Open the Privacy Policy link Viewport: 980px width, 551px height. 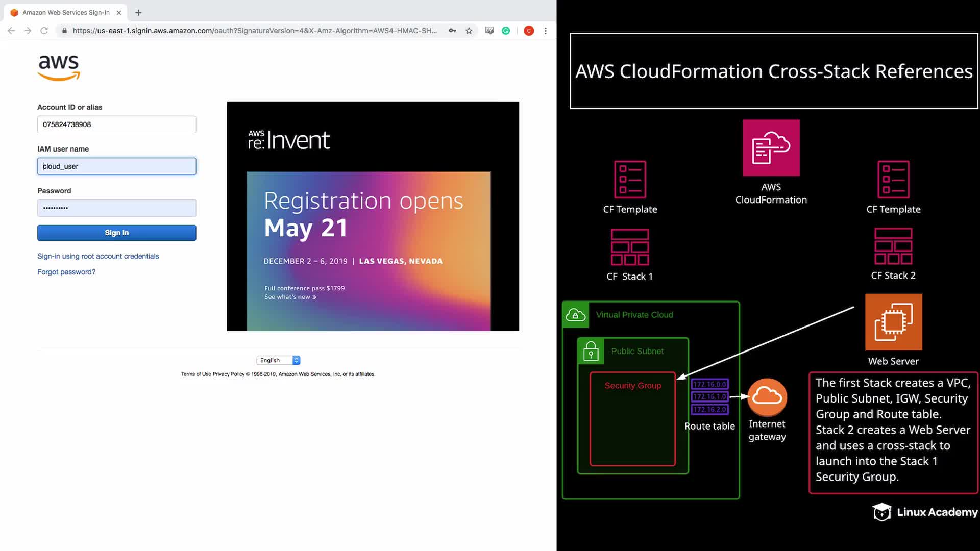point(228,374)
